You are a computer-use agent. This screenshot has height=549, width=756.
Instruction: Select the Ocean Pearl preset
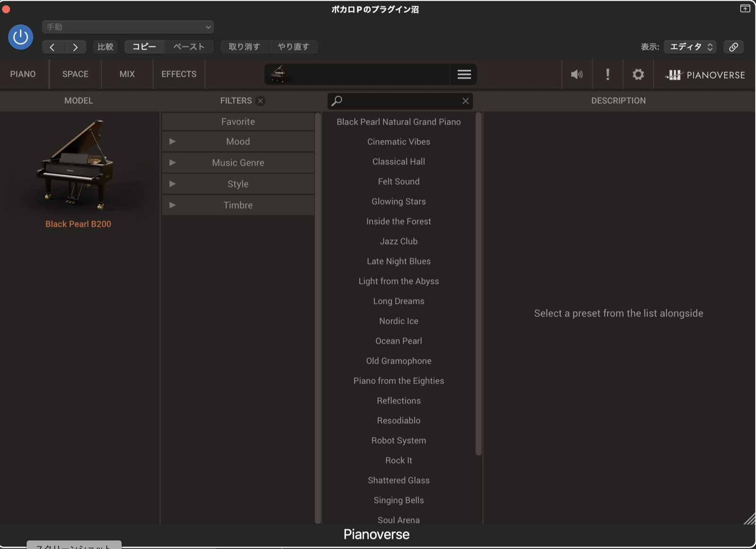(x=399, y=341)
